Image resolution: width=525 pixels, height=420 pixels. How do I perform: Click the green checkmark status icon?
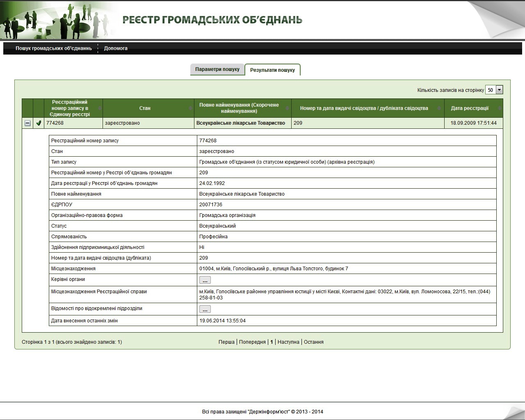[39, 123]
